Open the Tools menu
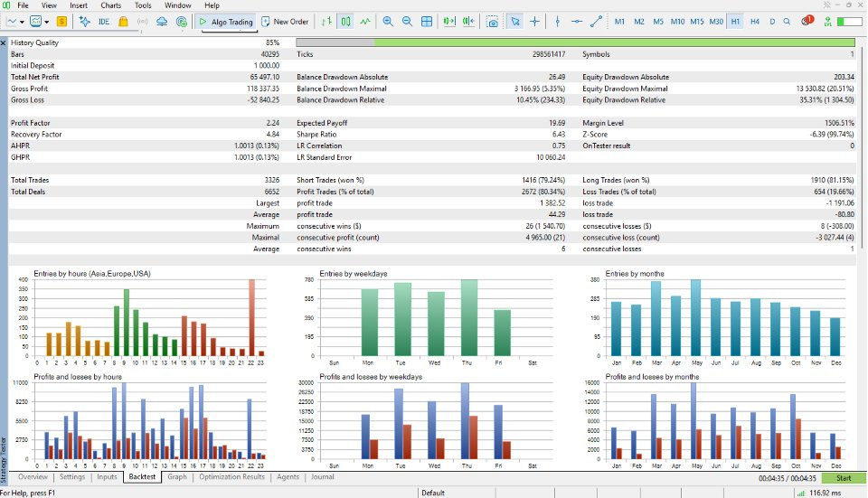Screen dimensions: 868x498 click(x=143, y=5)
